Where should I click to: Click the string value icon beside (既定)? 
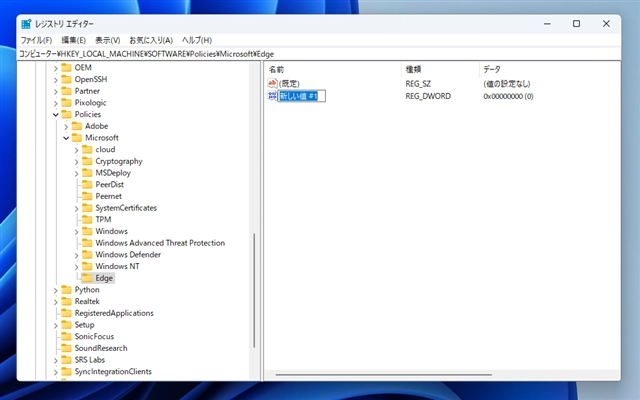272,83
